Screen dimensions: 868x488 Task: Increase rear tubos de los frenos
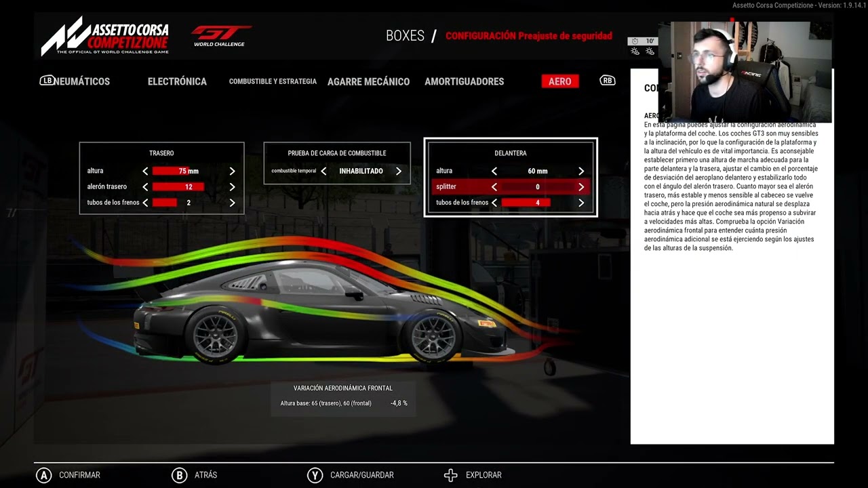point(232,203)
